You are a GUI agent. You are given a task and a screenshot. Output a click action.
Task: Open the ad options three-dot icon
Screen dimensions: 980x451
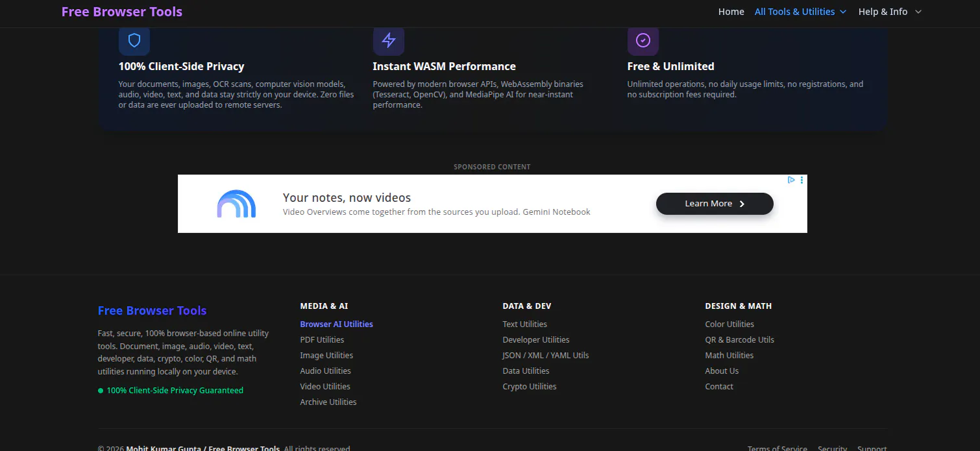tap(802, 180)
